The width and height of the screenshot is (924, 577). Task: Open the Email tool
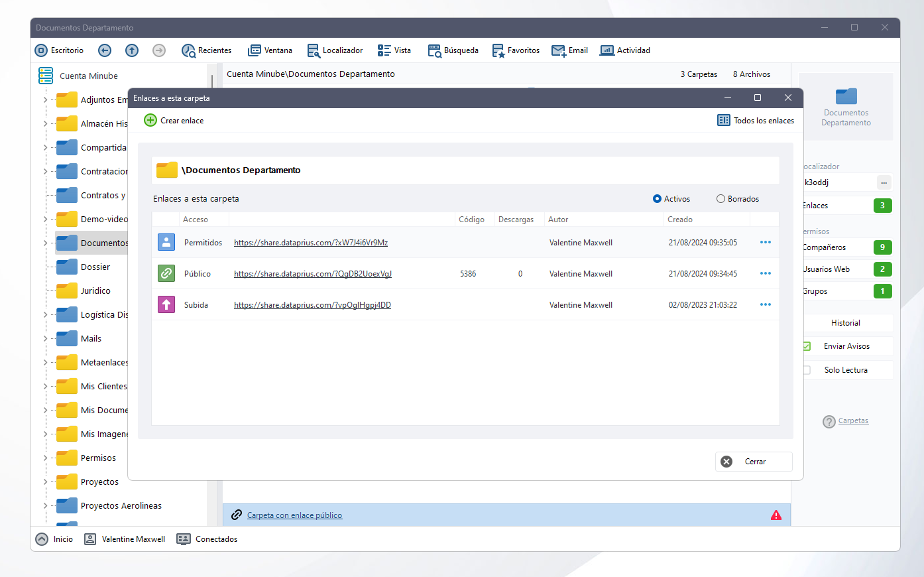point(569,50)
